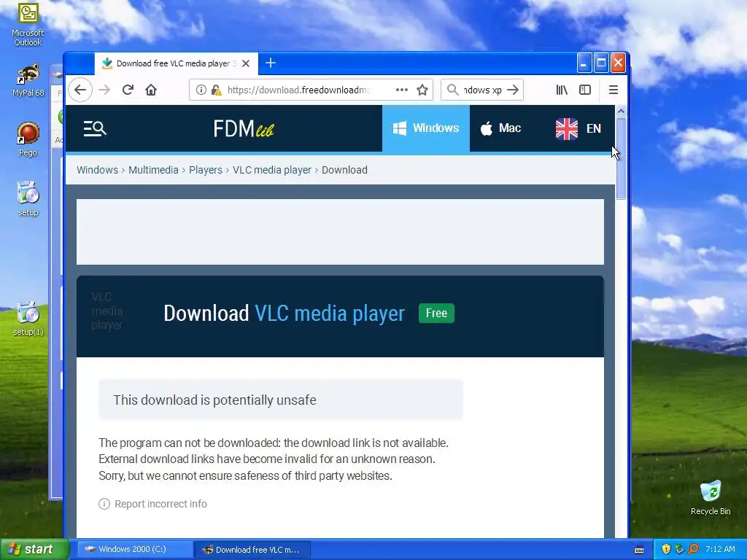
Task: Toggle the browser sidebar icon
Action: (585, 90)
